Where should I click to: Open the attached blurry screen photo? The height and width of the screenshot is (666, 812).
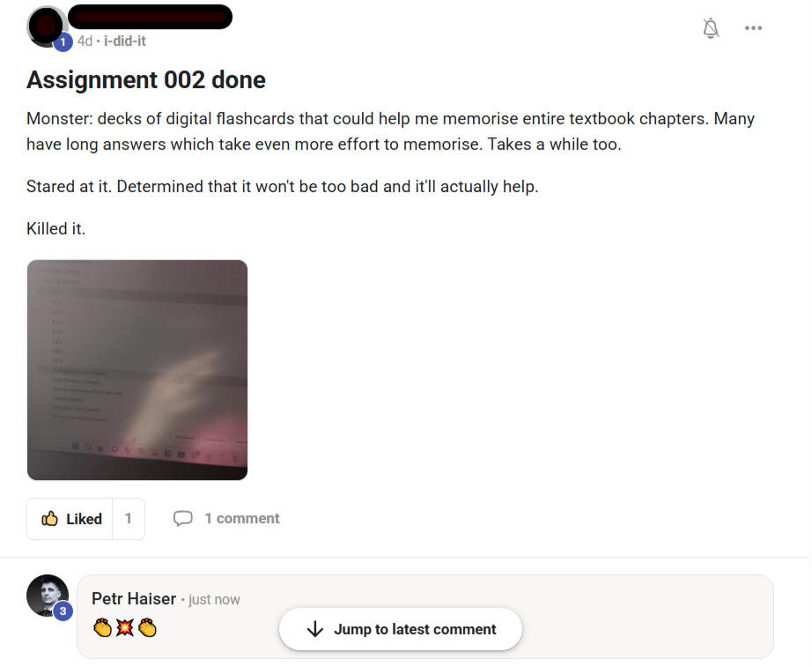point(137,370)
